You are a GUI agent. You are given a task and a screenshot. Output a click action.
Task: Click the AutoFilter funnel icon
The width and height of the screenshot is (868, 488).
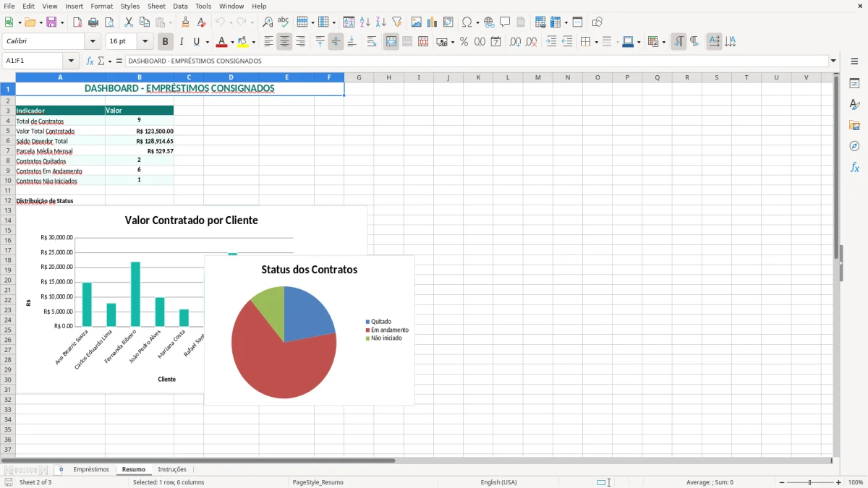pyautogui.click(x=397, y=22)
